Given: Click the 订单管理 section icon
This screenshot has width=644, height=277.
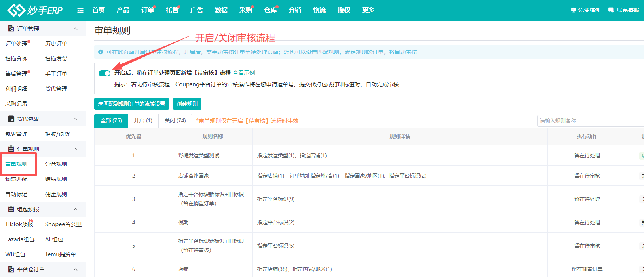Looking at the screenshot, I should (11, 29).
